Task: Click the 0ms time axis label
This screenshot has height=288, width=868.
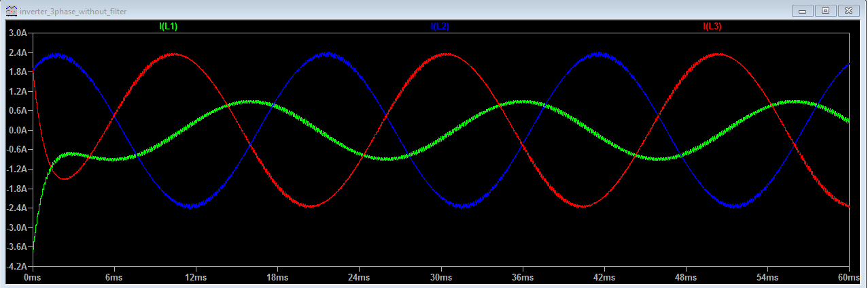Action: [x=32, y=278]
